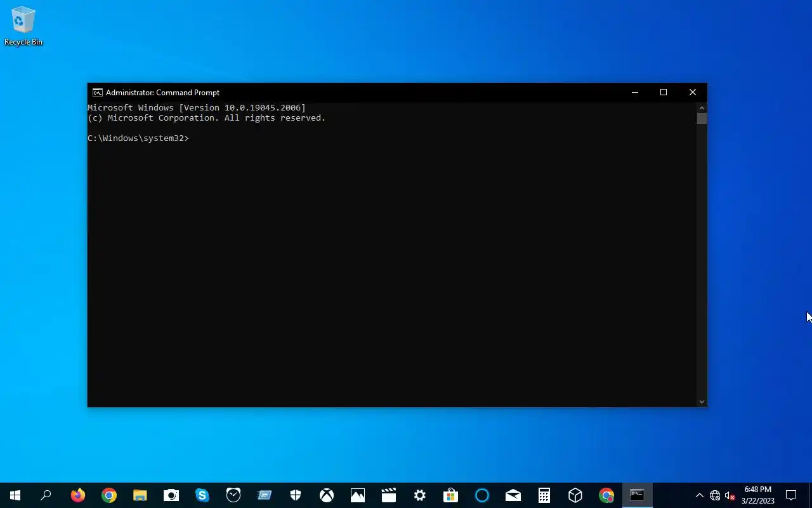The height and width of the screenshot is (508, 812).
Task: Open Cortana circle icon
Action: pyautogui.click(x=482, y=495)
